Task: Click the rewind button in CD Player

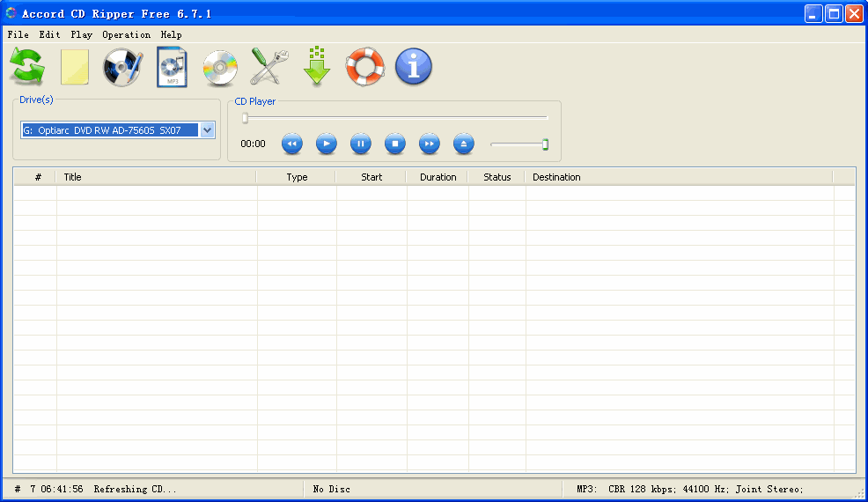Action: pyautogui.click(x=291, y=144)
